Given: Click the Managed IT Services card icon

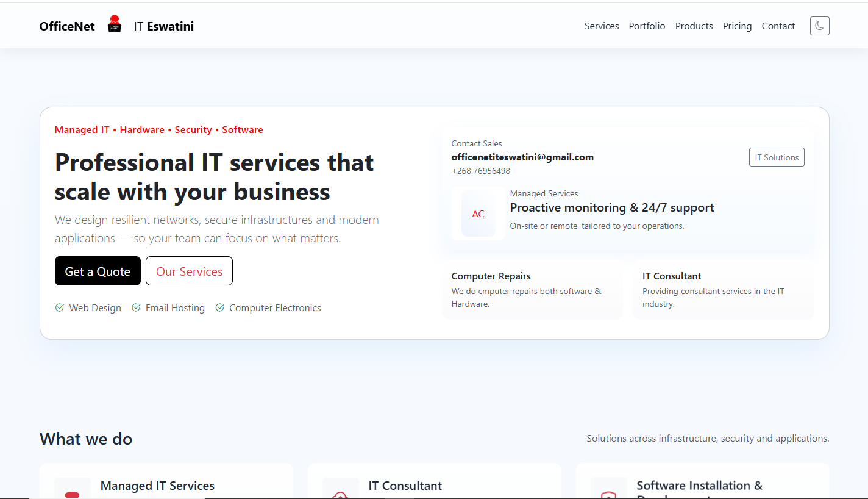Looking at the screenshot, I should coord(73,487).
